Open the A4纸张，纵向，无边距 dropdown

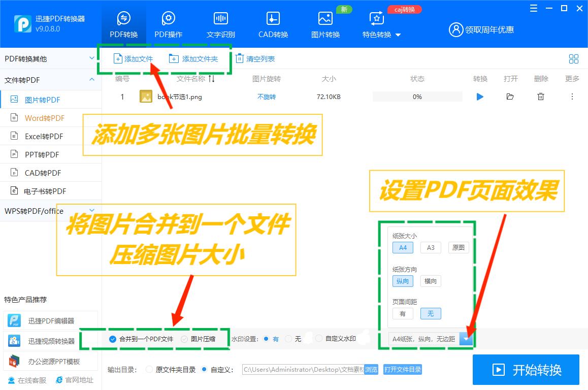tap(466, 339)
